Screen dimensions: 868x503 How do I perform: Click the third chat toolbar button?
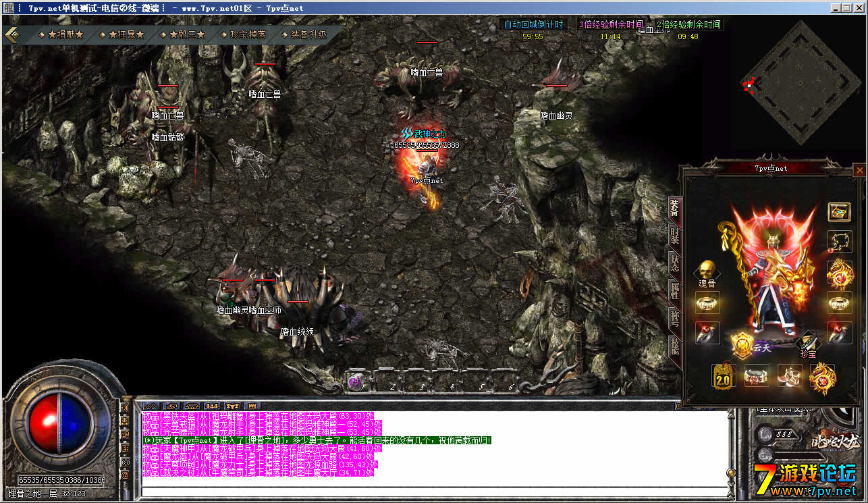(192, 406)
